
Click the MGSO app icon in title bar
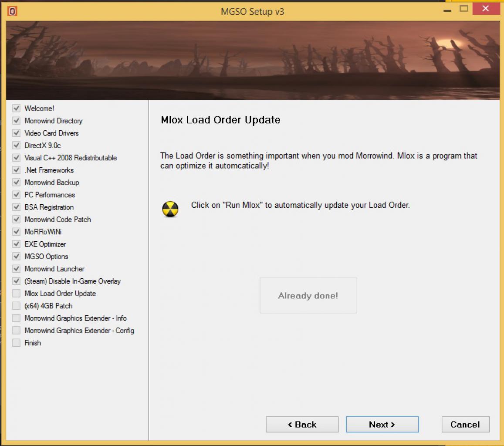tap(12, 11)
